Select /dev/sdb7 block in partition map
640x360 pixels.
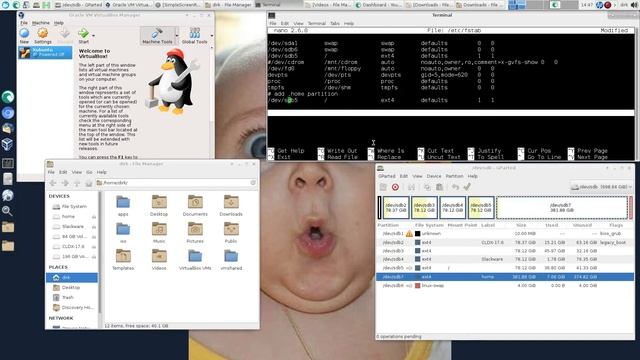click(562, 208)
